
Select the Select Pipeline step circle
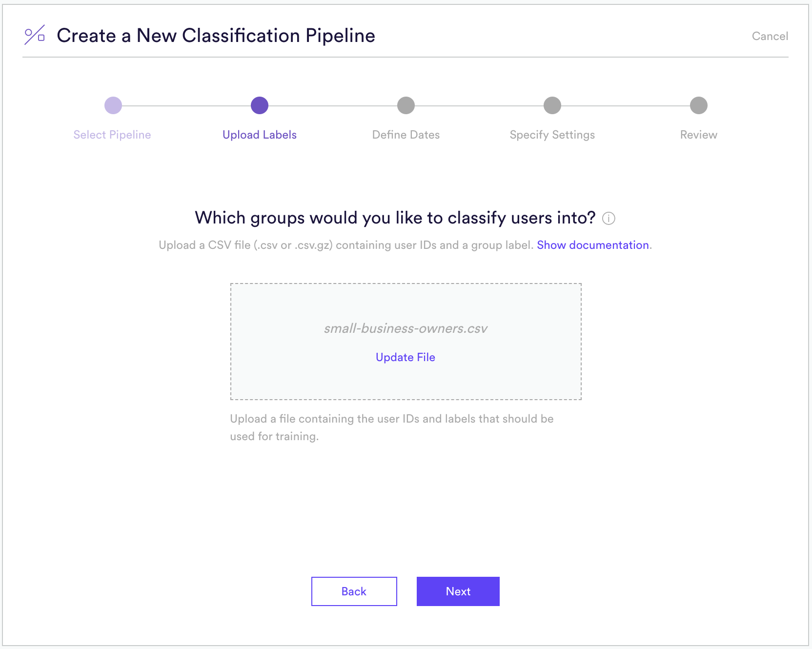[x=113, y=105]
